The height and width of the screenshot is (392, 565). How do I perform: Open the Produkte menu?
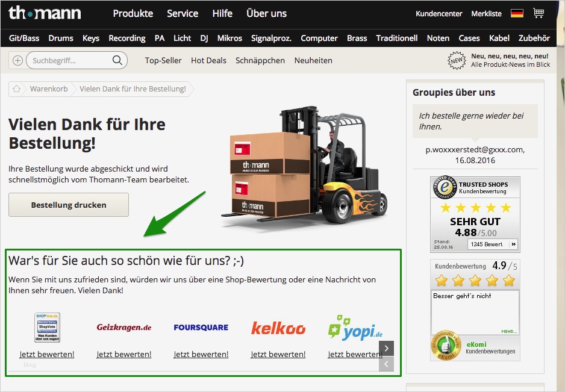133,14
